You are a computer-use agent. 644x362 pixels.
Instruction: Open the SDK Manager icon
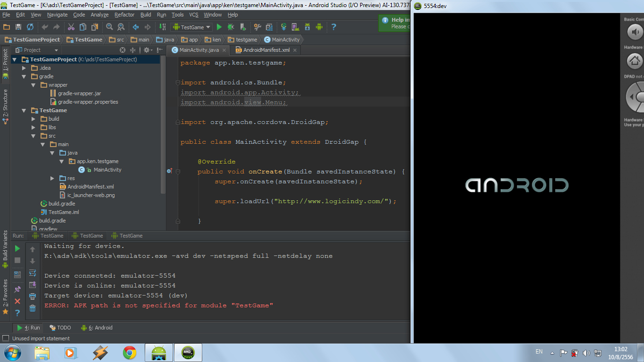[307, 27]
